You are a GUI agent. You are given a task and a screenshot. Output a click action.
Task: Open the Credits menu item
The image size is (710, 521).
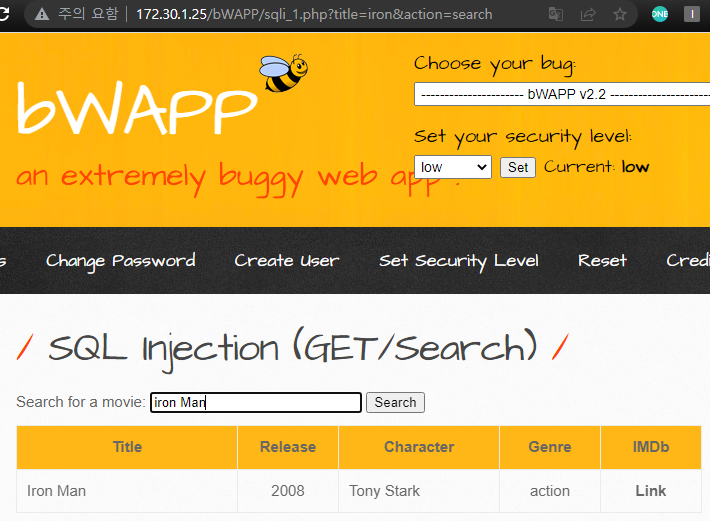688,261
